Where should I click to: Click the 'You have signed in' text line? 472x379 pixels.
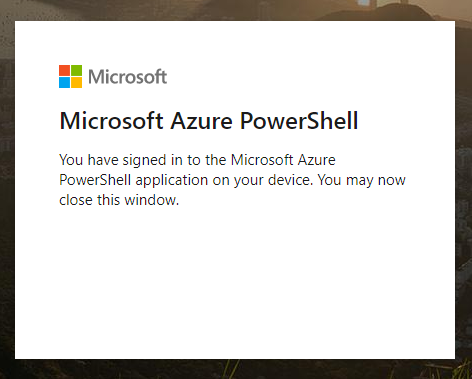point(197,160)
